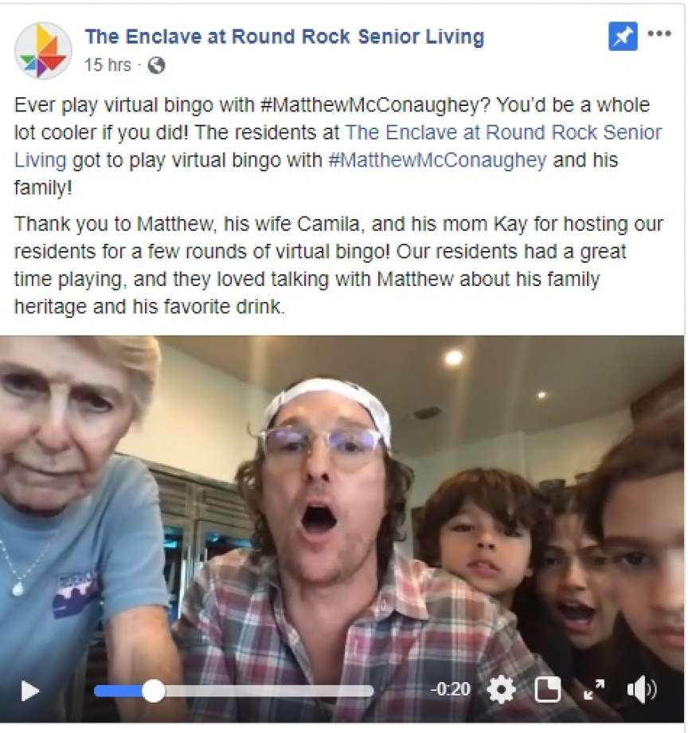700x733 pixels.
Task: Follow the blue Enclave at Round Rock Senior link
Action: 503,132
